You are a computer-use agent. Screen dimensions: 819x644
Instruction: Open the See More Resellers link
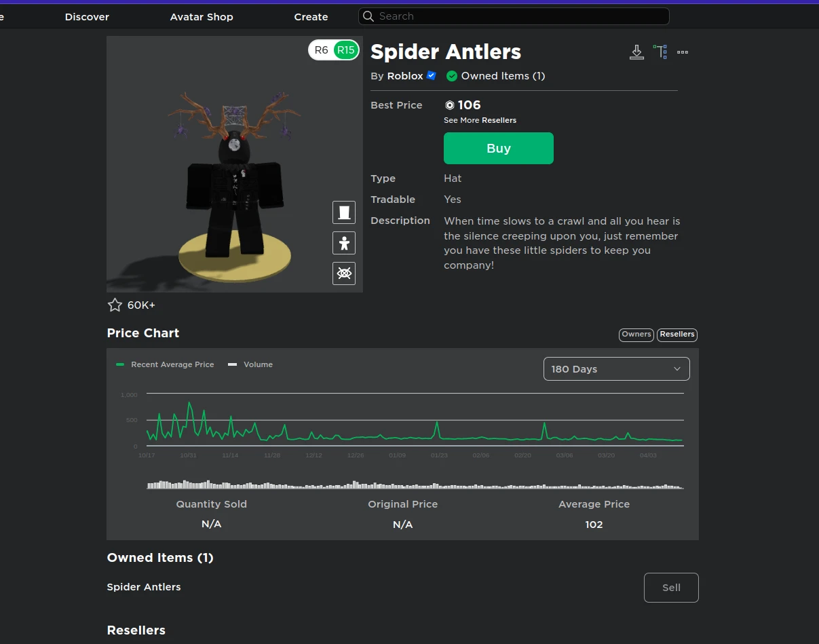(x=480, y=120)
